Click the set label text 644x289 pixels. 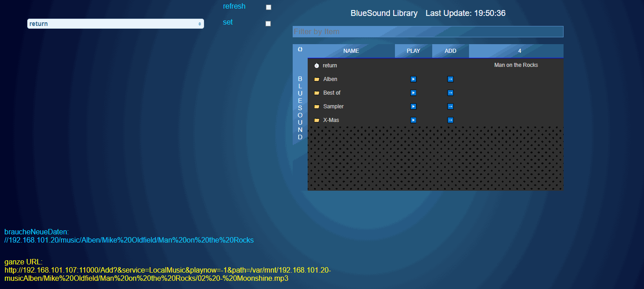click(228, 22)
